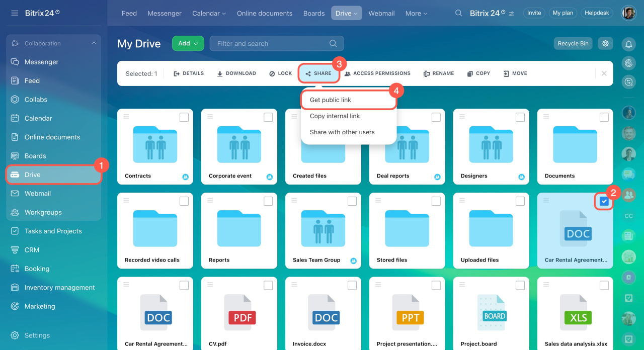644x350 pixels.
Task: Click the Move toolbar action
Action: (x=515, y=73)
